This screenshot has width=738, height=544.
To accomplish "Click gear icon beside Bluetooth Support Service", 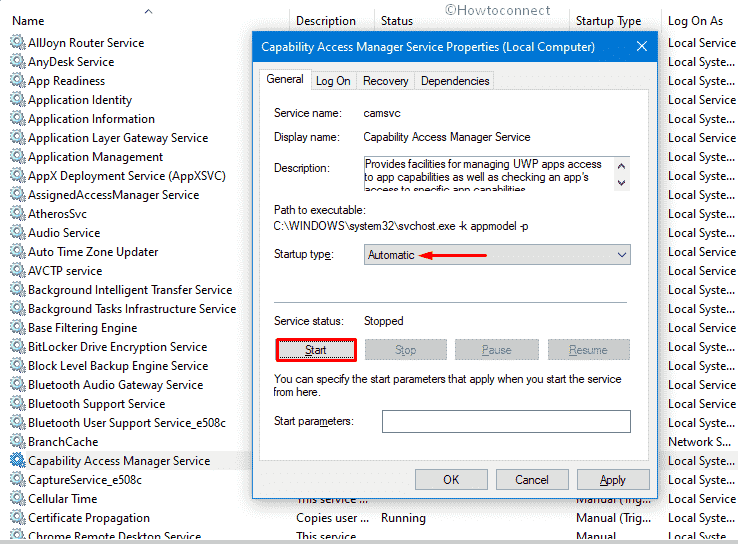I will [x=18, y=403].
